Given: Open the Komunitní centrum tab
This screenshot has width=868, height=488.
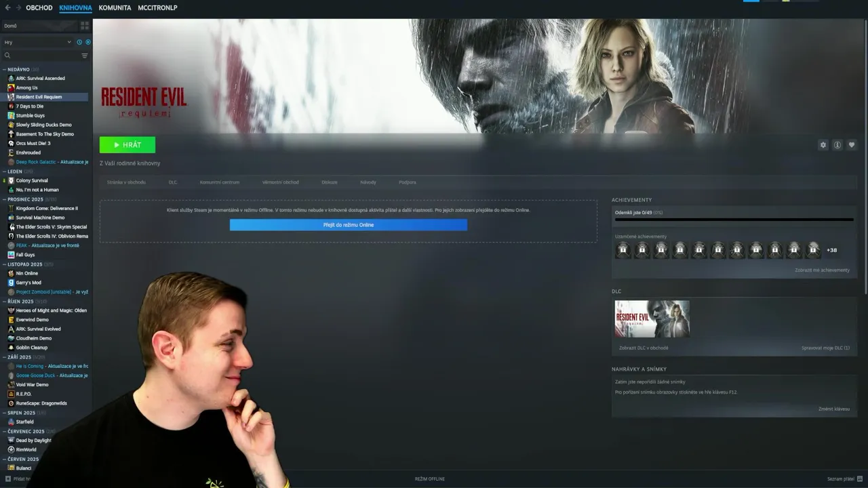Looking at the screenshot, I should coord(220,182).
